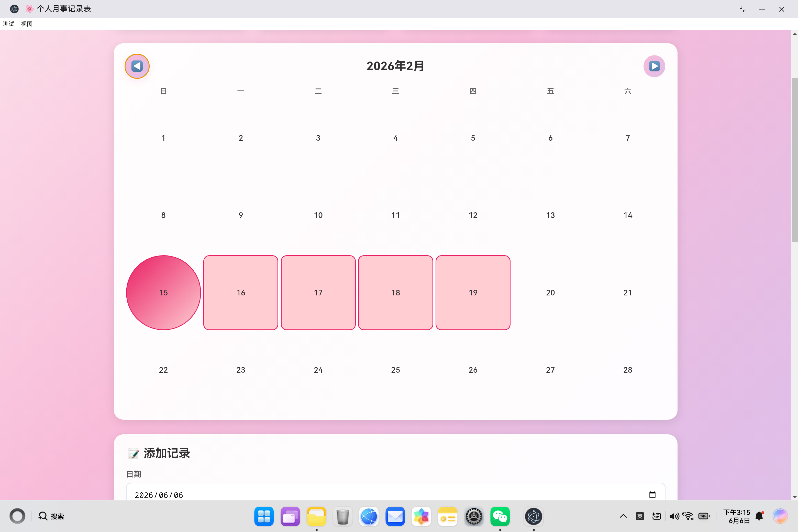Open the colorful assistant orb icon
The height and width of the screenshot is (532, 798).
point(780,516)
